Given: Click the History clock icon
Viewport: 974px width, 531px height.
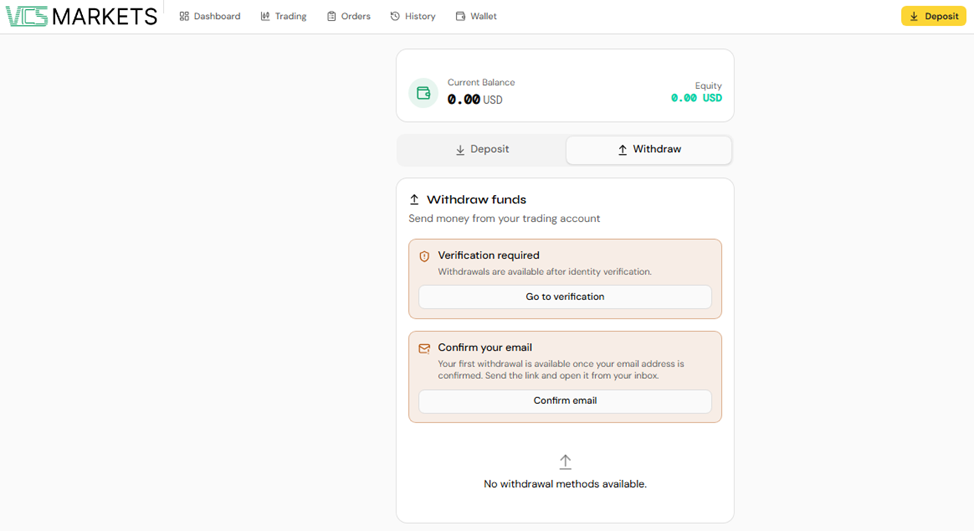Looking at the screenshot, I should point(395,16).
